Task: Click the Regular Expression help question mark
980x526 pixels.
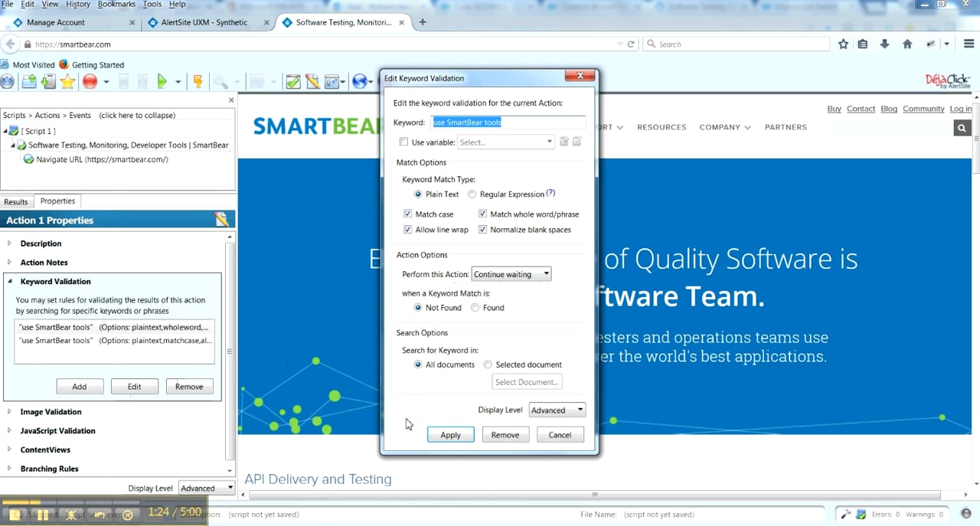Action: [550, 194]
